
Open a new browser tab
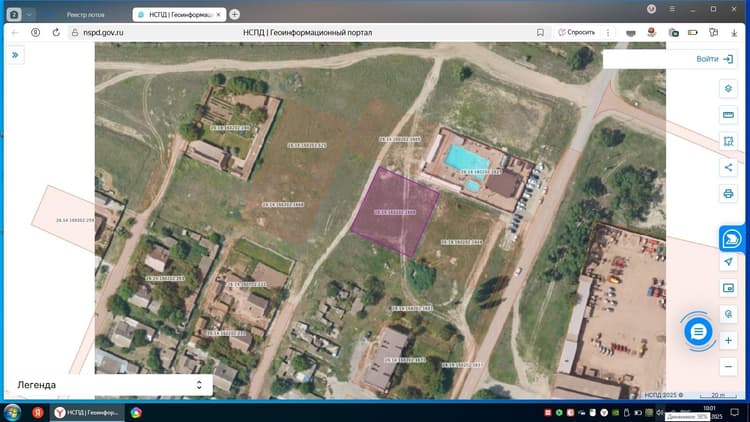(x=234, y=14)
